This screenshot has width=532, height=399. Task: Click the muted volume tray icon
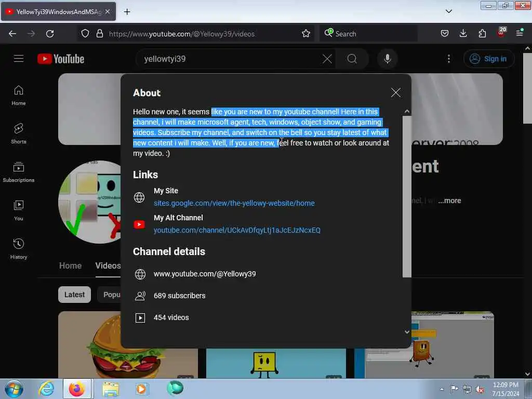click(480, 389)
